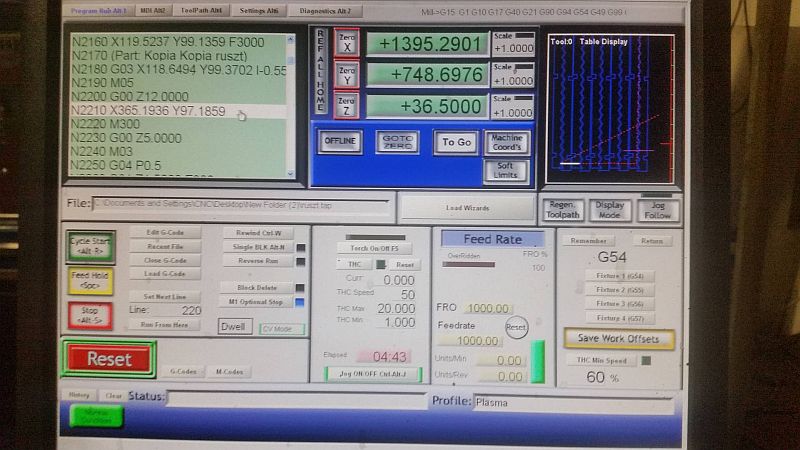Toggle Jog ON/OFF
Viewport: 800px width, 450px height.
373,374
